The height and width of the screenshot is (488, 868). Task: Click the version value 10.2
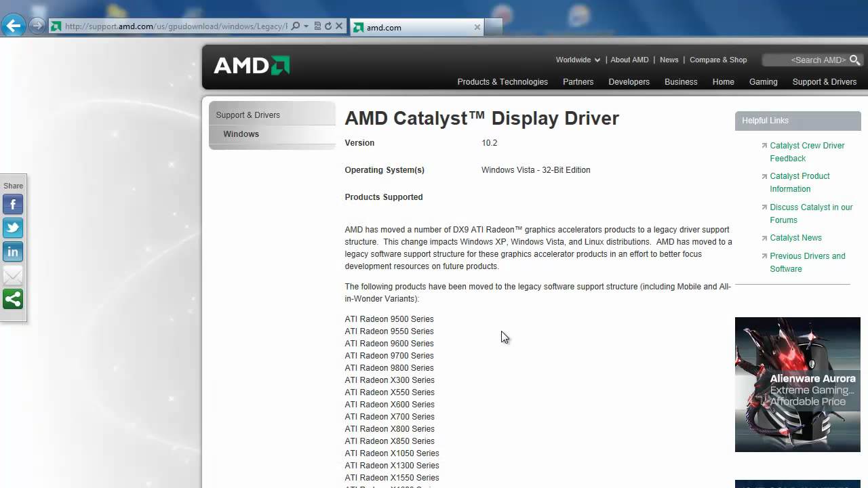pos(489,143)
